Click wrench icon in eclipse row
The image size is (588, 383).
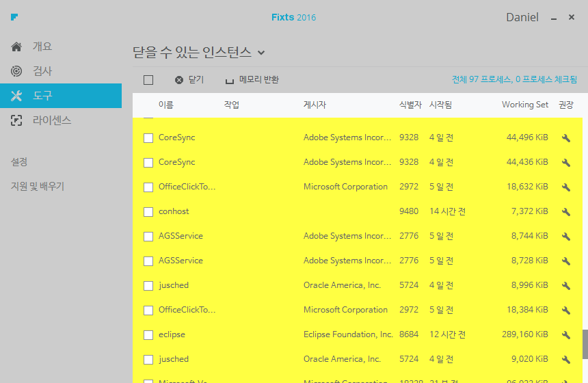566,335
